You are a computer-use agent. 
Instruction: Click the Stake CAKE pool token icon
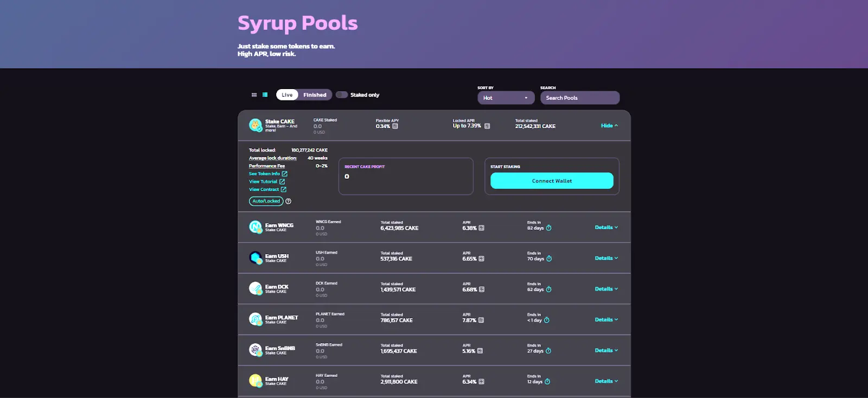pyautogui.click(x=256, y=125)
